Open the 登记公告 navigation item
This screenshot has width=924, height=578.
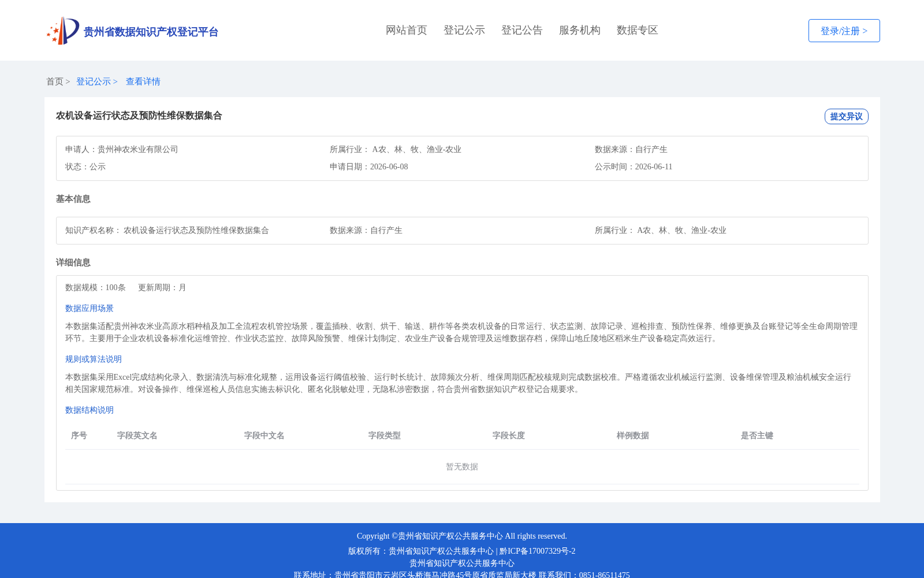522,30
